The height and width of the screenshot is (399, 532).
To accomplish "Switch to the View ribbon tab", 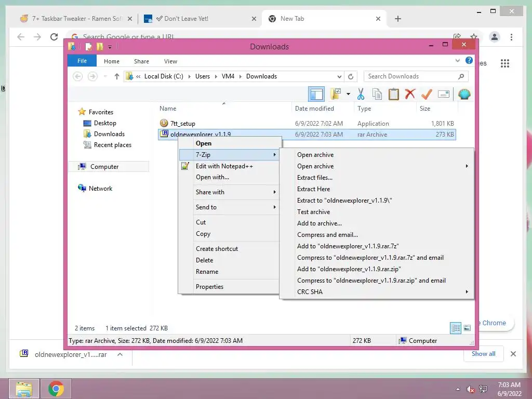I will click(170, 61).
